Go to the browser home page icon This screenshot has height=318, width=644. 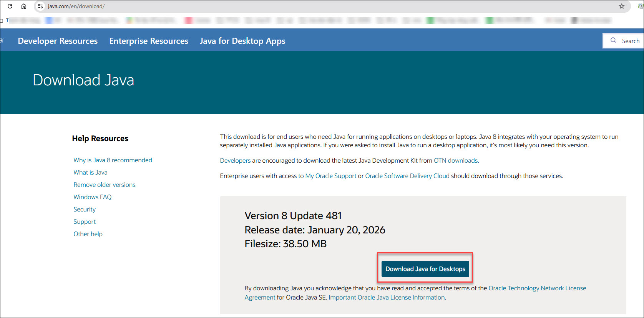24,6
